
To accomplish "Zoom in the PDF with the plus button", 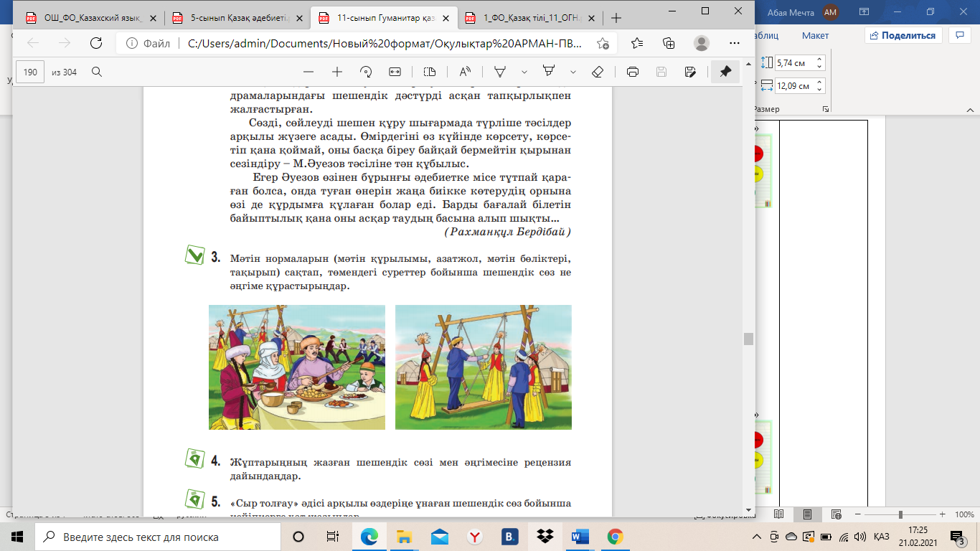I will click(x=337, y=72).
